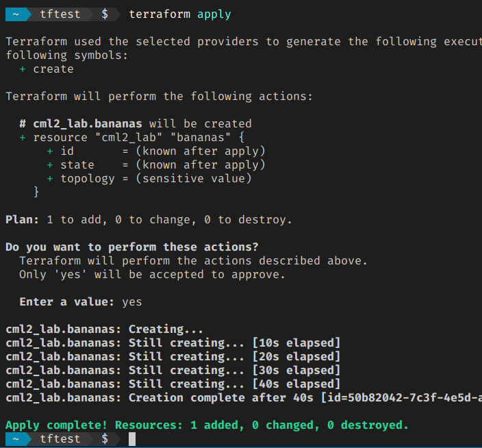This screenshot has height=448, width=482.
Task: Click the 'Still creating... [40s elapsed]' line
Action: 173,384
